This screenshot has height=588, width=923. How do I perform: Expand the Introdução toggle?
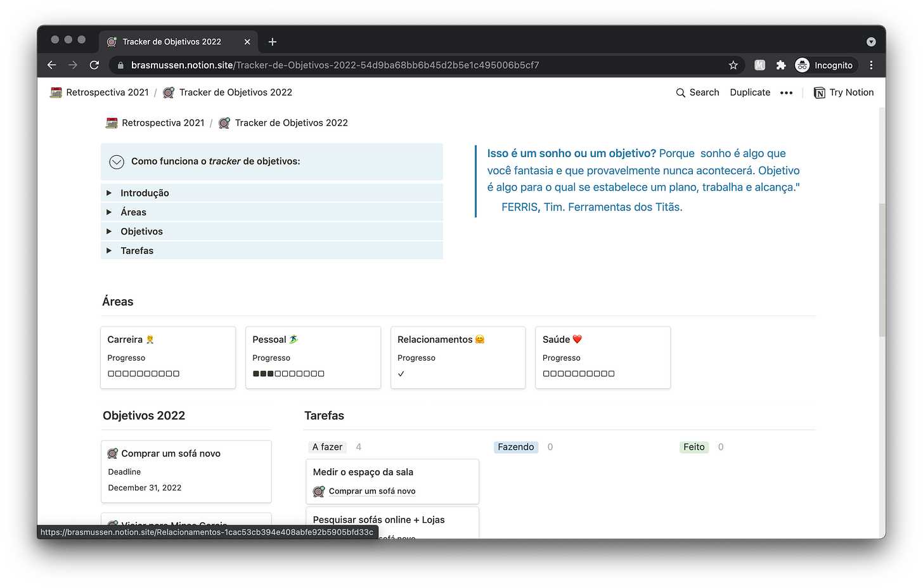pyautogui.click(x=109, y=193)
